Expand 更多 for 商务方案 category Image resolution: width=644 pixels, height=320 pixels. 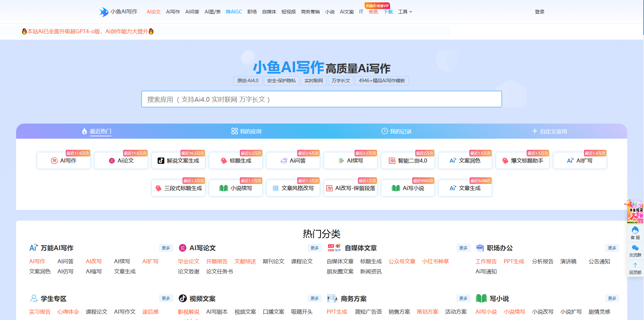point(463,298)
